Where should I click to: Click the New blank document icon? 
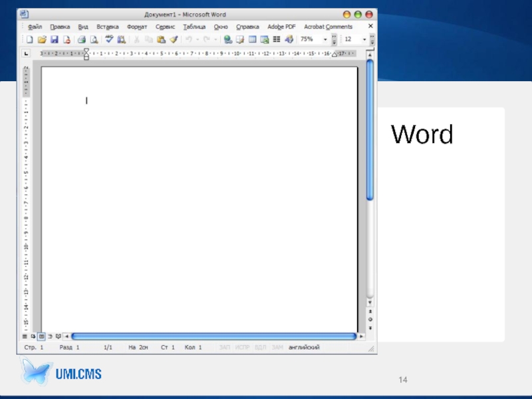(x=29, y=40)
